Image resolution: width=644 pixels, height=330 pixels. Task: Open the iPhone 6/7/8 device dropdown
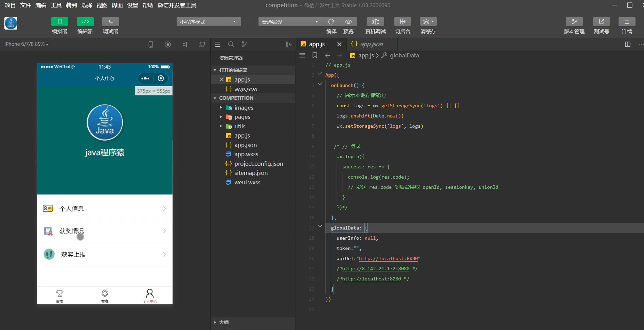(x=26, y=44)
